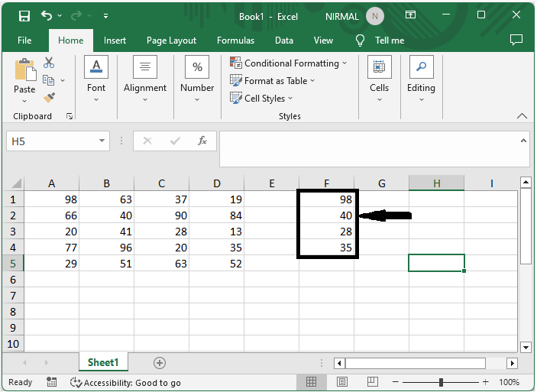Screen dimensions: 537x392
Task: Open the Formulas tab
Action: click(235, 40)
